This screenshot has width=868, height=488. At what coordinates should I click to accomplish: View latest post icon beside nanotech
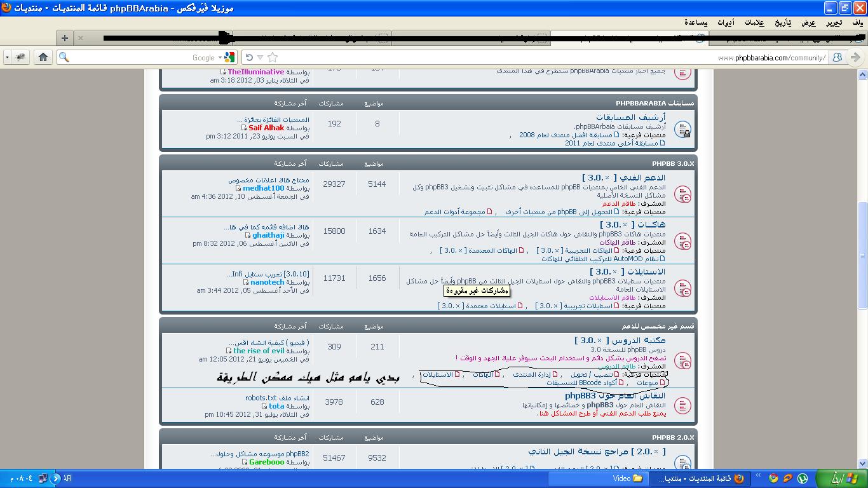pyautogui.click(x=247, y=282)
